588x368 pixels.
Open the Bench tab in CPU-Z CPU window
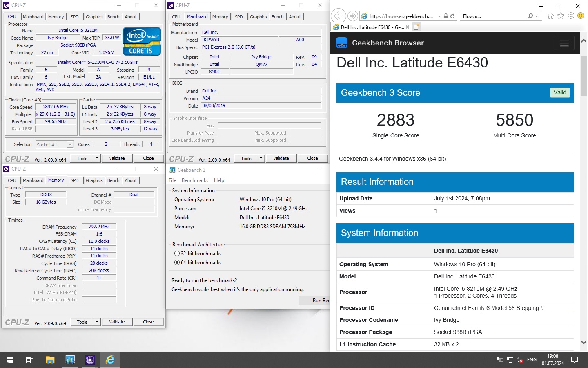pyautogui.click(x=114, y=17)
